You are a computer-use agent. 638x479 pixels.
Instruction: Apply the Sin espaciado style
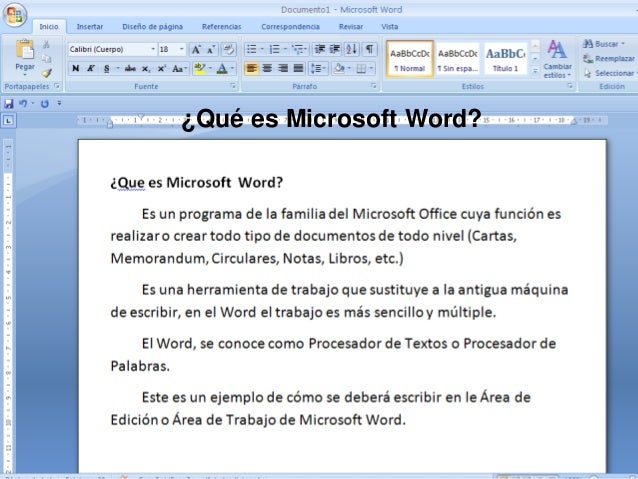pyautogui.click(x=458, y=59)
